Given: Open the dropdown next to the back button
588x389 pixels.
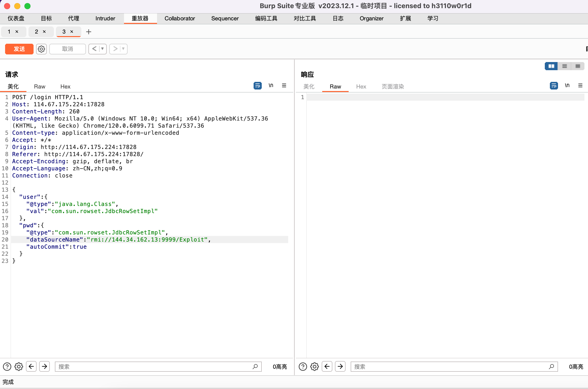Looking at the screenshot, I should click(102, 49).
